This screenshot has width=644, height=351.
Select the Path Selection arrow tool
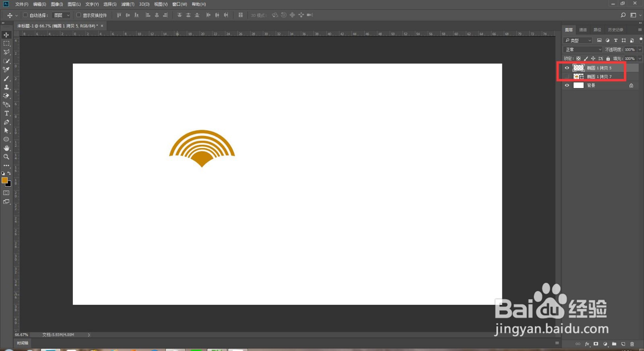tap(6, 131)
